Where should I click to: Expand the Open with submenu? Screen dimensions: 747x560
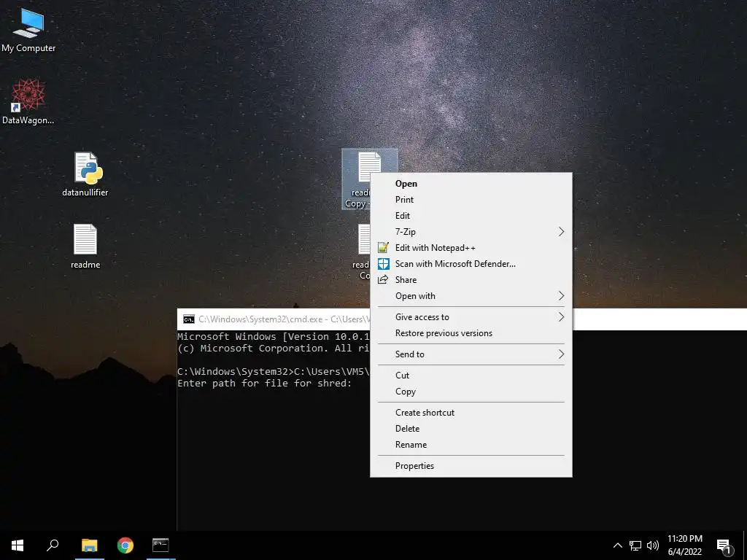click(x=471, y=296)
